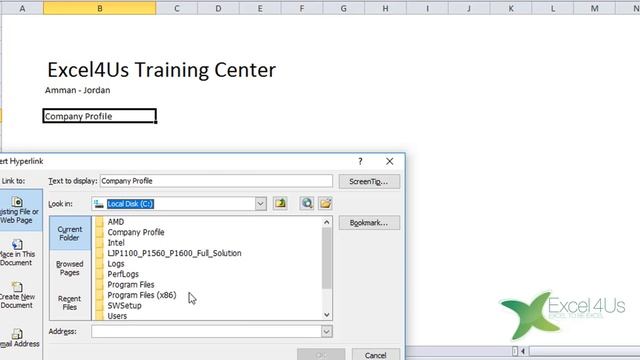Select the SWSetup folder
The image size is (640, 360).
point(124,306)
